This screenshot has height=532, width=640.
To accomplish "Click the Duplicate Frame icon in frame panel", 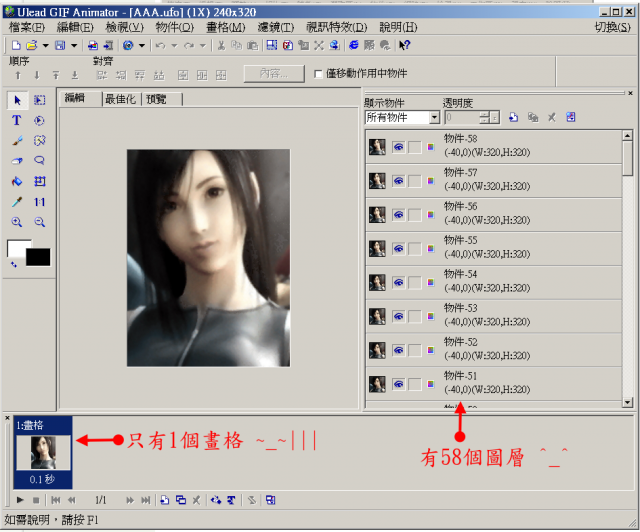I will coord(181,500).
